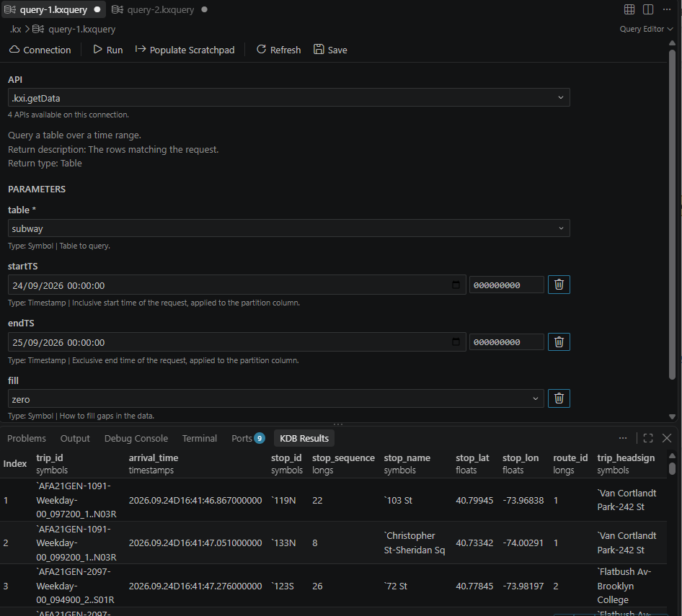Expand the API dropdown .kxi.getData
This screenshot has height=616, width=682.
click(289, 98)
